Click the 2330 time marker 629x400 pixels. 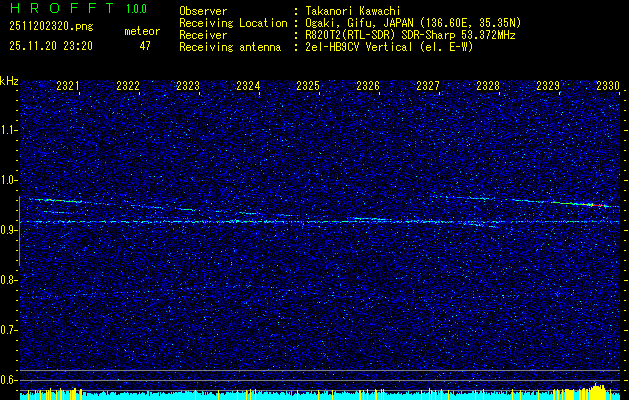[x=608, y=87]
